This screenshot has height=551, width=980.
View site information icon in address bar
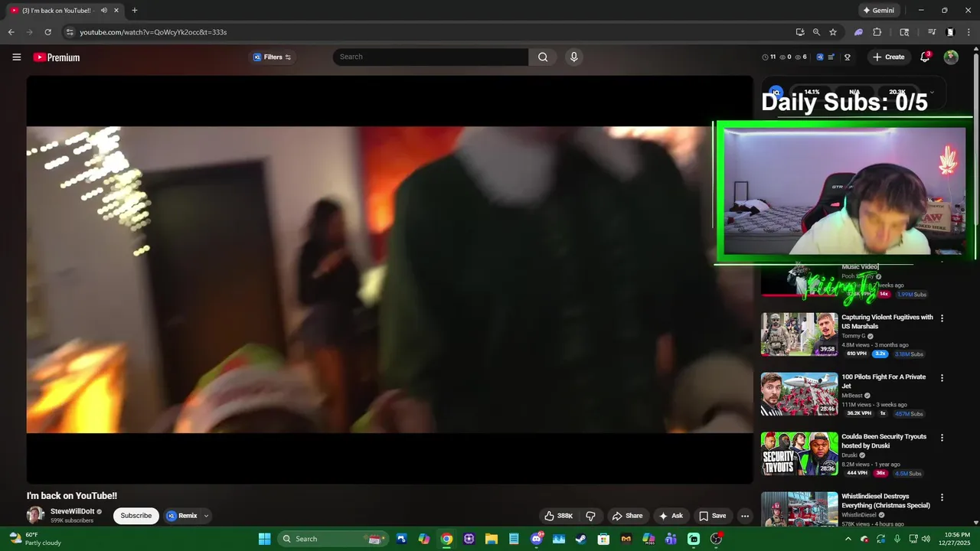(70, 32)
